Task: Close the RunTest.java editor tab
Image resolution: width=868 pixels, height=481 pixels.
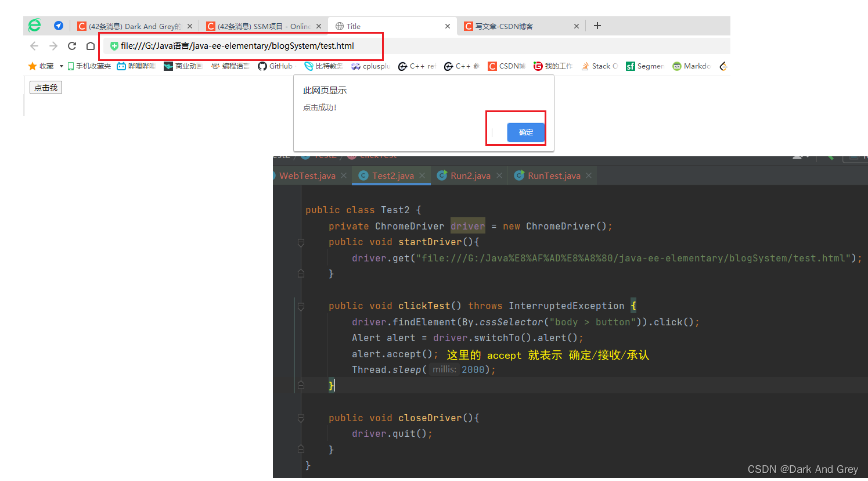Action: point(589,175)
